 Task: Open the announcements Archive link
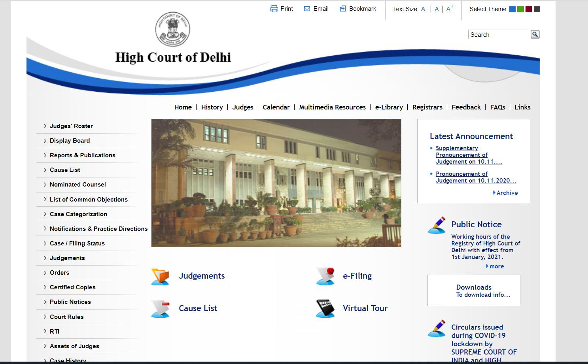tap(507, 193)
